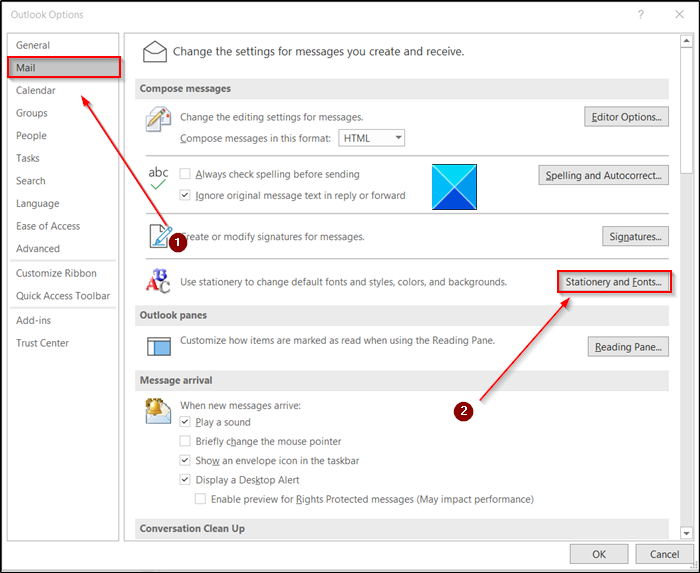Open Editor Options
700x573 pixels.
point(626,117)
